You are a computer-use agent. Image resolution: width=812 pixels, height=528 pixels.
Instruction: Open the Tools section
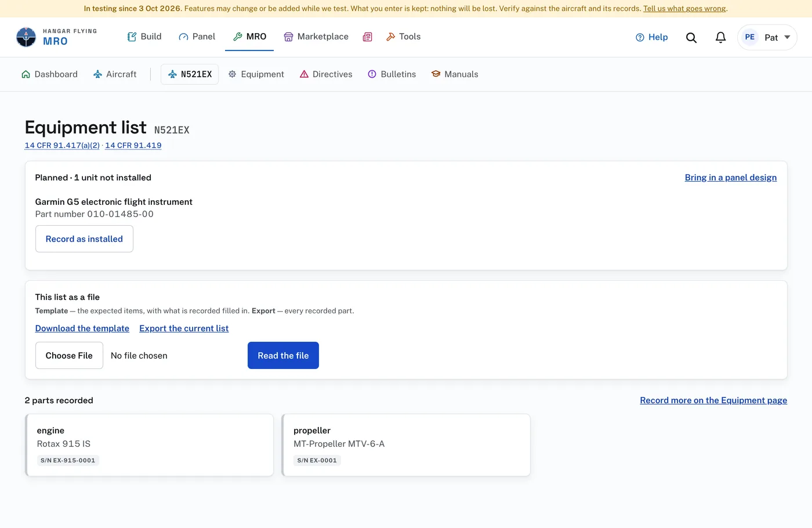click(403, 37)
